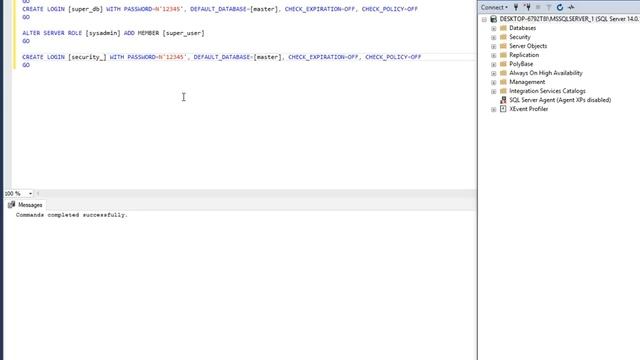
Task: Select Always On High Availability
Action: coord(546,73)
